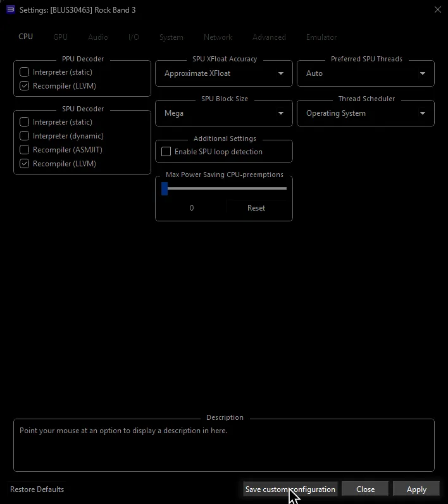Click Save custom configuration
The image size is (448, 504).
point(290,489)
